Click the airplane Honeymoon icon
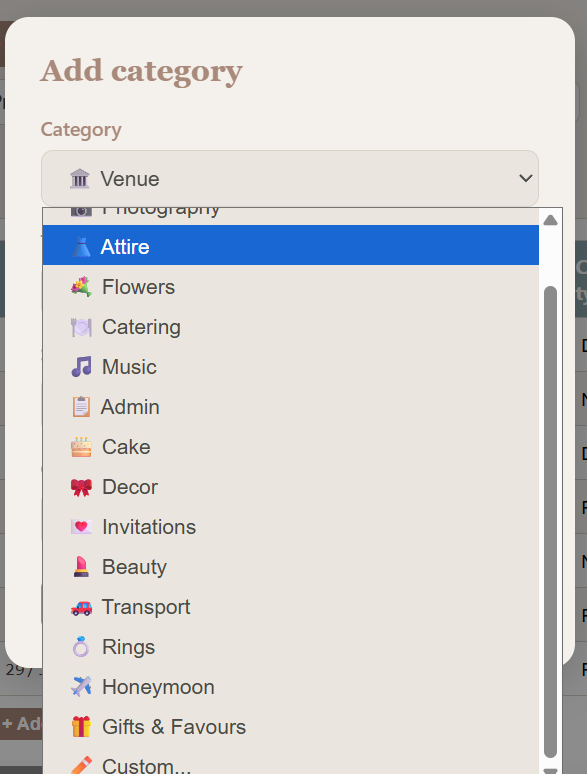The height and width of the screenshot is (774, 587). (81, 687)
